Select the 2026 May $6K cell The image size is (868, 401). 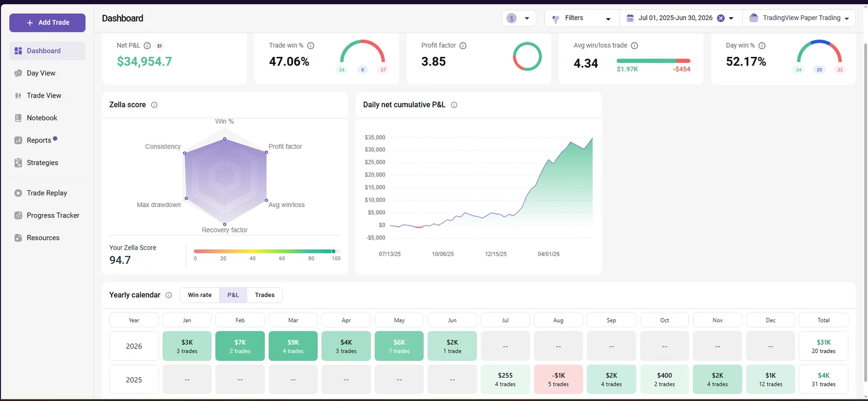pyautogui.click(x=399, y=346)
